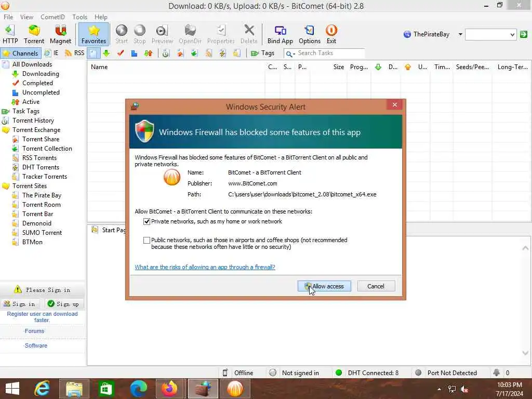Click the Sign up button
532x399 pixels.
click(64, 304)
